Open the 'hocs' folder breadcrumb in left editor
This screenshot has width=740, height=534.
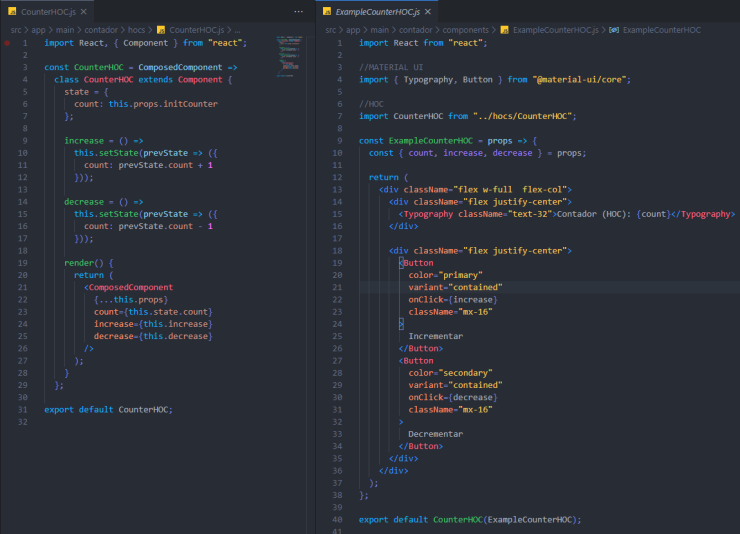[135, 30]
